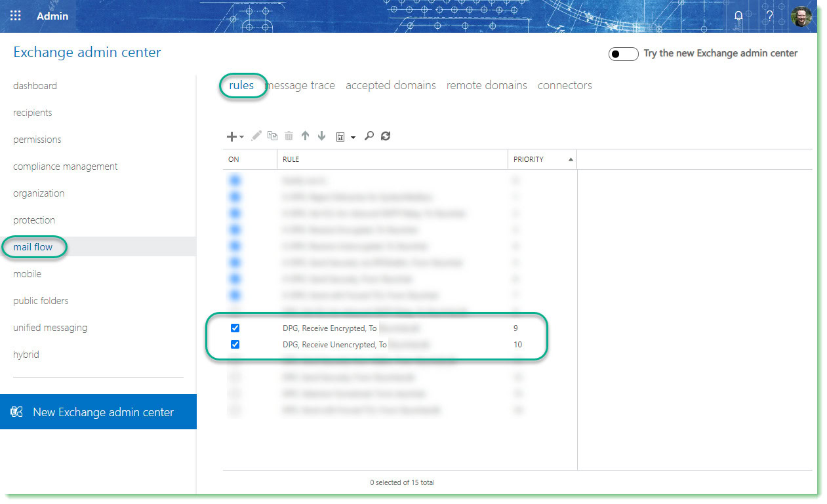Click the New Exchange admin center button
The height and width of the screenshot is (504, 827).
[98, 412]
